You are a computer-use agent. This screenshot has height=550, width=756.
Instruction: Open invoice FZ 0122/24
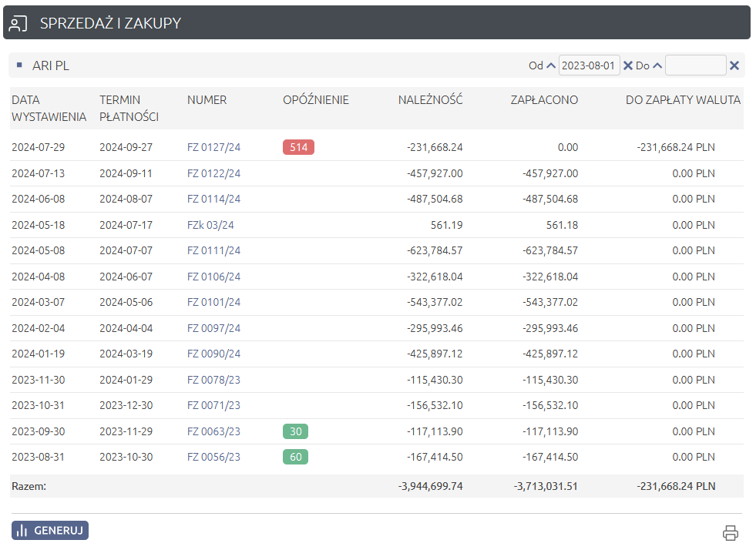(213, 173)
